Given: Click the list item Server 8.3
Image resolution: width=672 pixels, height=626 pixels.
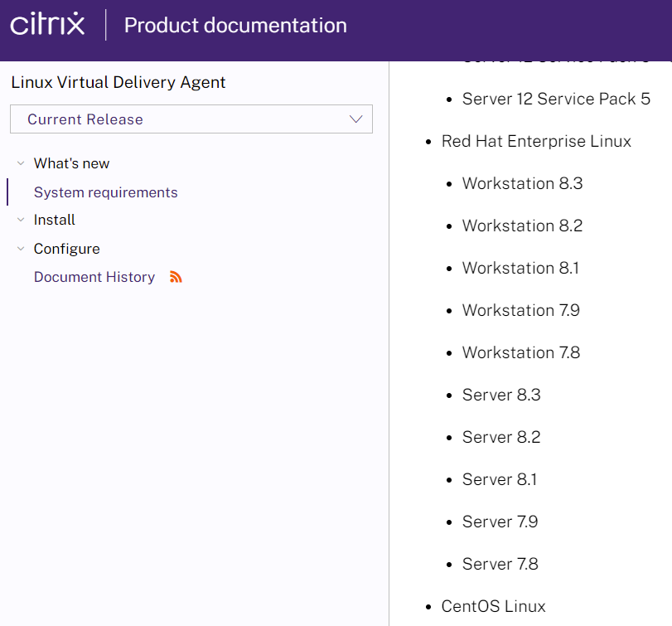Looking at the screenshot, I should [501, 395].
